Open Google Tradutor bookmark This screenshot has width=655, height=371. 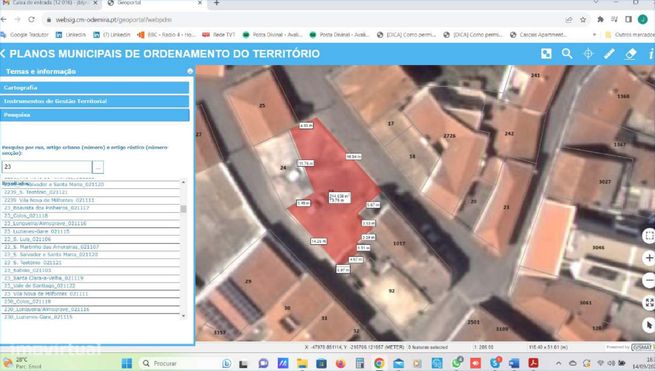click(25, 35)
